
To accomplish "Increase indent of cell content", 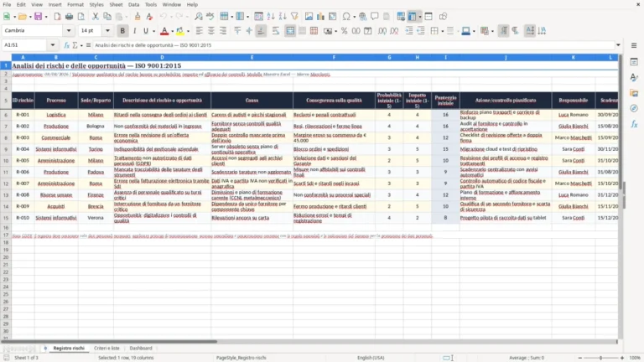I will [x=408, y=31].
